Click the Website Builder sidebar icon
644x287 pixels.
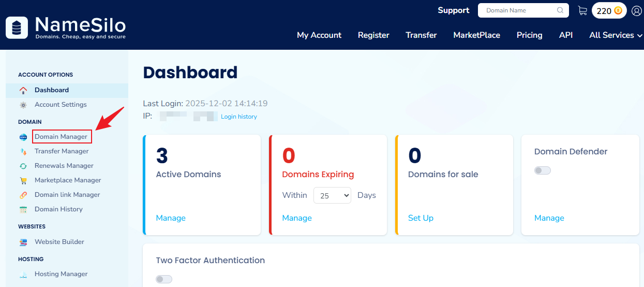point(23,242)
